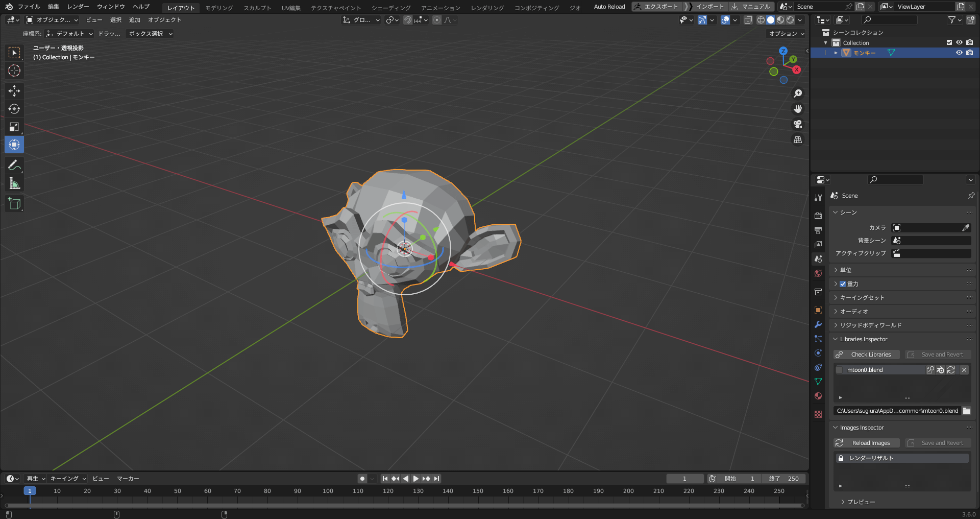Open the View Layer properties tab
The height and width of the screenshot is (519, 980).
click(818, 245)
